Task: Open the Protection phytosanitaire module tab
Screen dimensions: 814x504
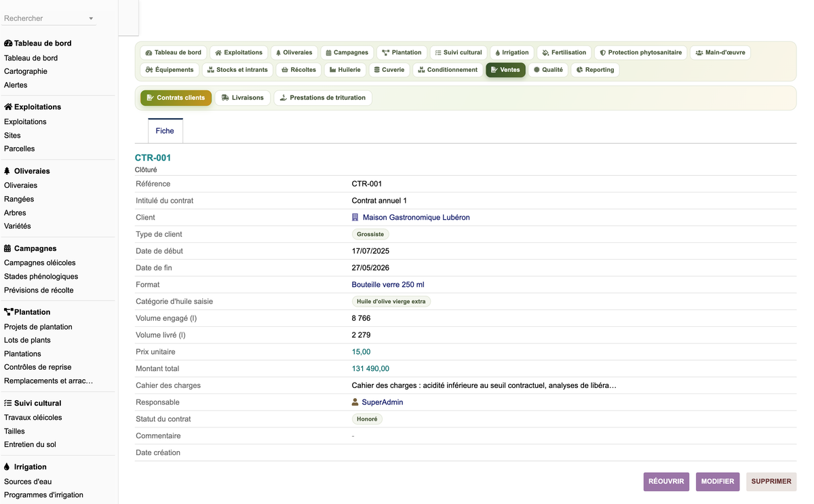Action: click(641, 52)
